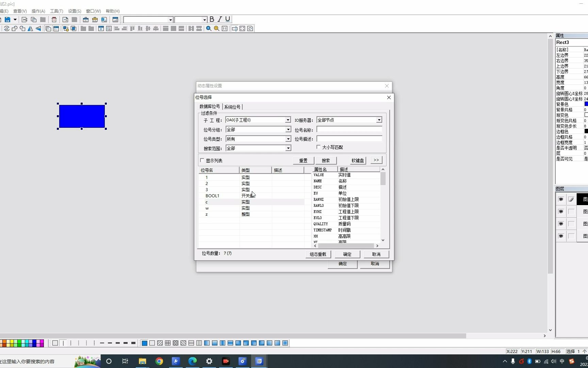Enable the 大小写匹配 checkbox
The width and height of the screenshot is (588, 368).
pyautogui.click(x=318, y=147)
